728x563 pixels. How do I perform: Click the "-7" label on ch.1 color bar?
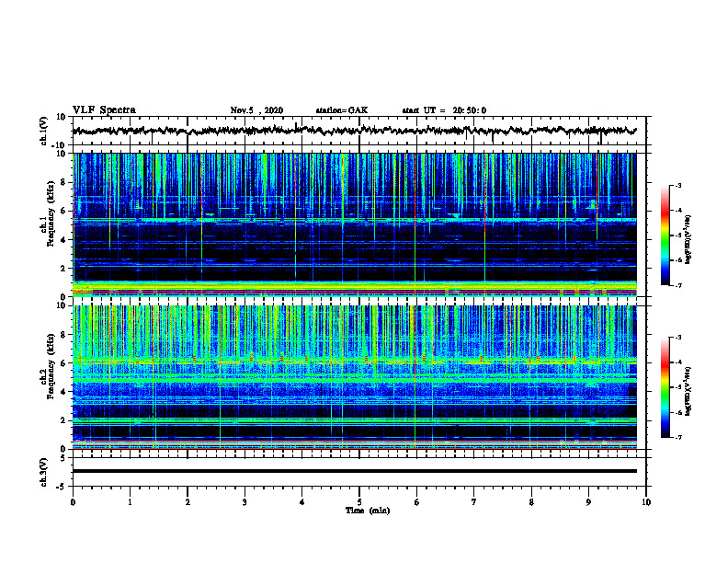click(x=677, y=285)
